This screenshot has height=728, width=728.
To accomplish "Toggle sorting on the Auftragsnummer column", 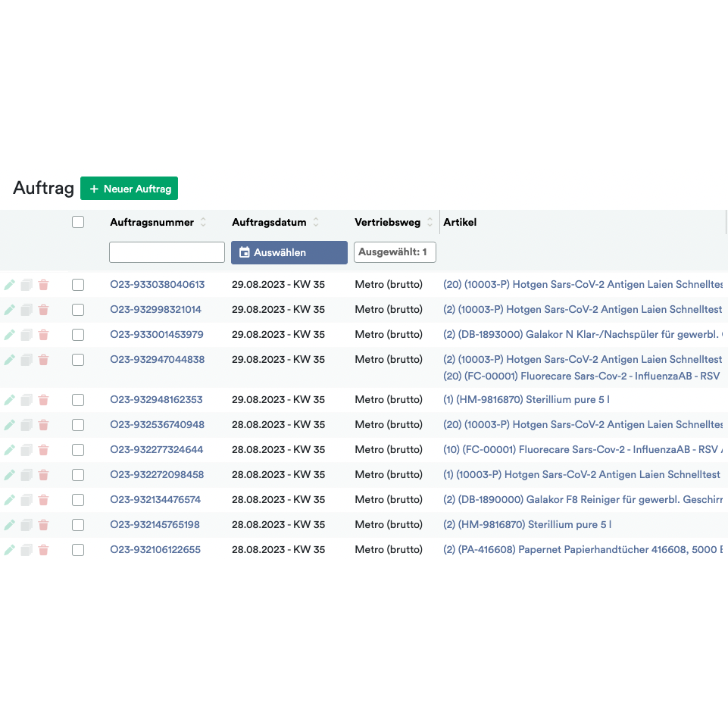I will [202, 222].
